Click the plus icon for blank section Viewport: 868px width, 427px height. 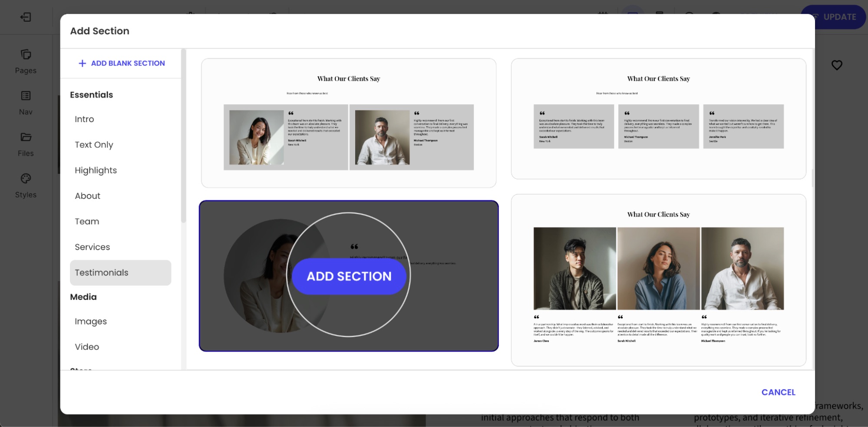click(x=82, y=63)
